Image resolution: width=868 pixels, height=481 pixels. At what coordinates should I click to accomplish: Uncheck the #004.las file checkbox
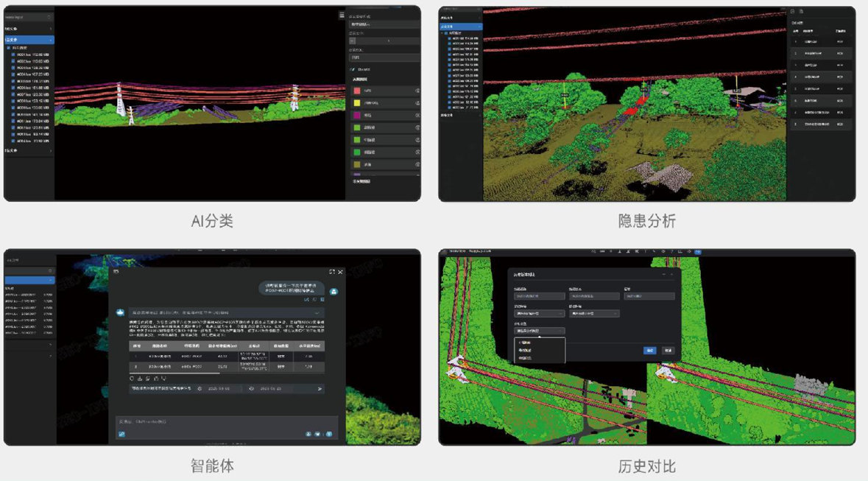[x=13, y=74]
